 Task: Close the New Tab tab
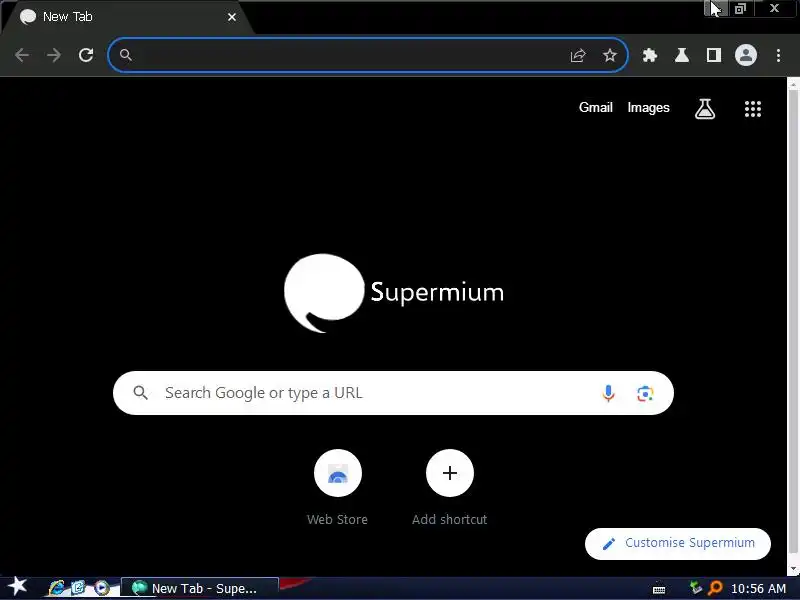pyautogui.click(x=232, y=17)
